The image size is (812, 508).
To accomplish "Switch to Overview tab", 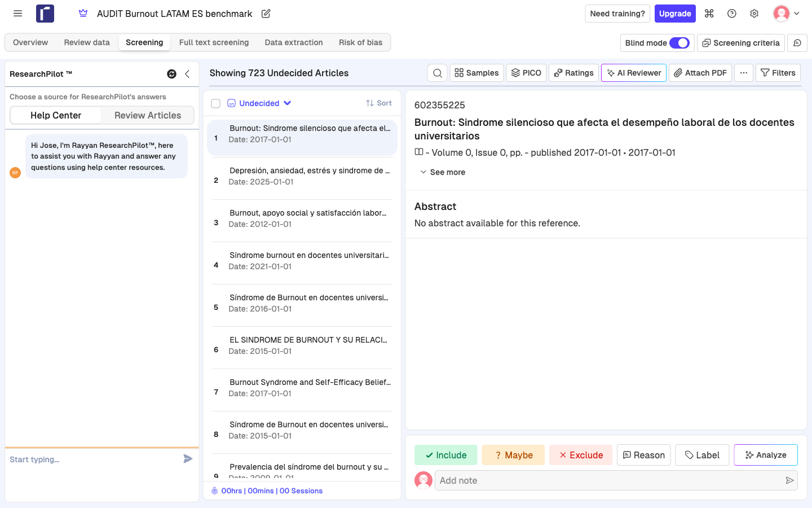I will click(x=30, y=42).
